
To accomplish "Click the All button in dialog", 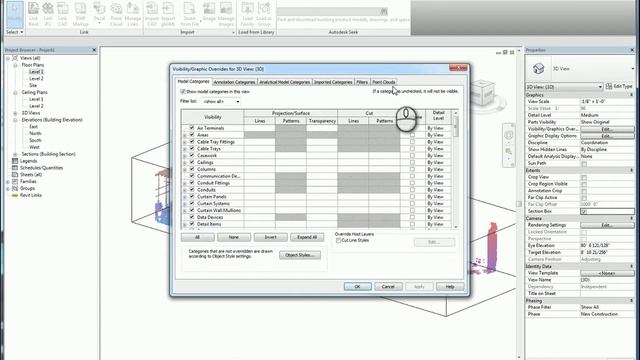I will tap(198, 237).
